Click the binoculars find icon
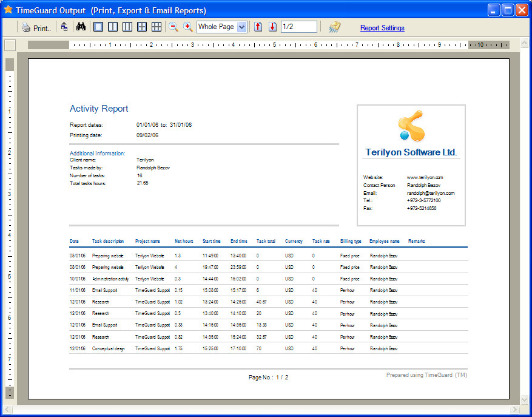 click(81, 27)
